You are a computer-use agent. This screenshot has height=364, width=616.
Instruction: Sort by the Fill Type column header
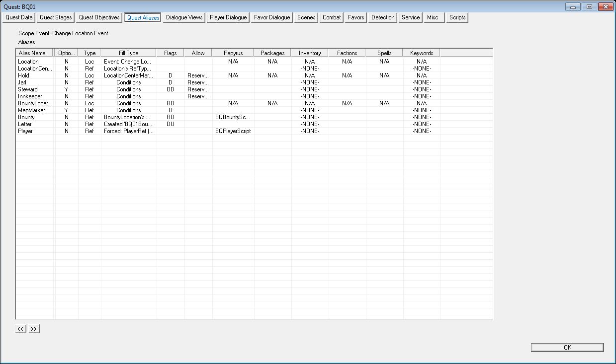(129, 53)
